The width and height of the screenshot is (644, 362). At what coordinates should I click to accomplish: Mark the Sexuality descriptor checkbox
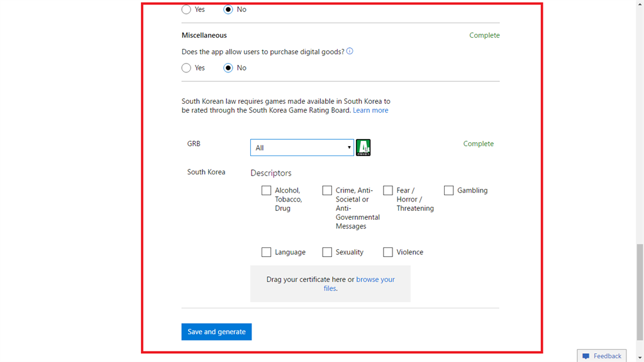coord(327,252)
